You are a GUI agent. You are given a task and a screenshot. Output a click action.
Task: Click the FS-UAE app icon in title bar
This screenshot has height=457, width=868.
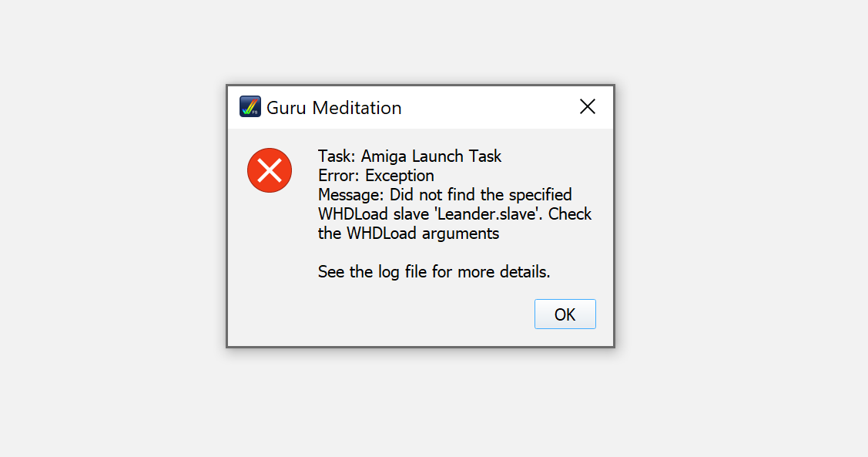250,106
